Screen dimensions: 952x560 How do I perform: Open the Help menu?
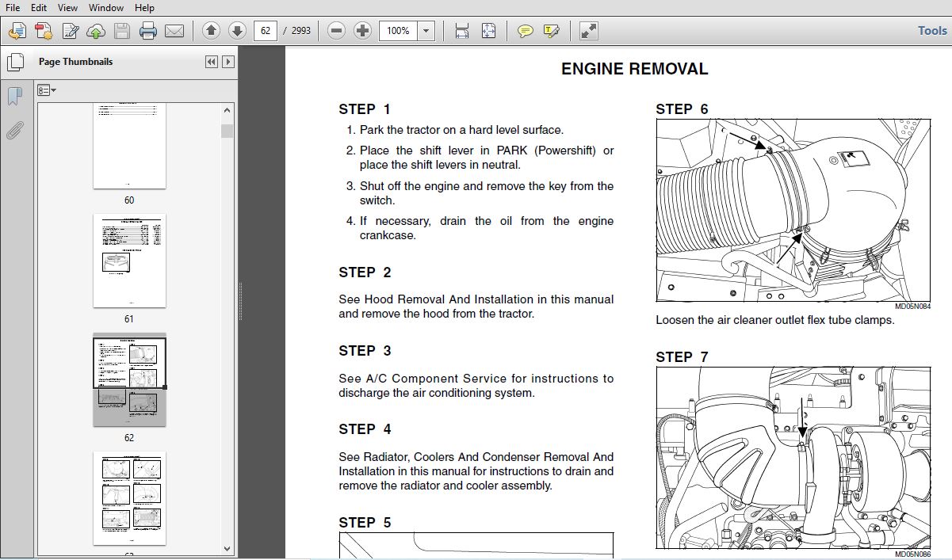coord(144,7)
